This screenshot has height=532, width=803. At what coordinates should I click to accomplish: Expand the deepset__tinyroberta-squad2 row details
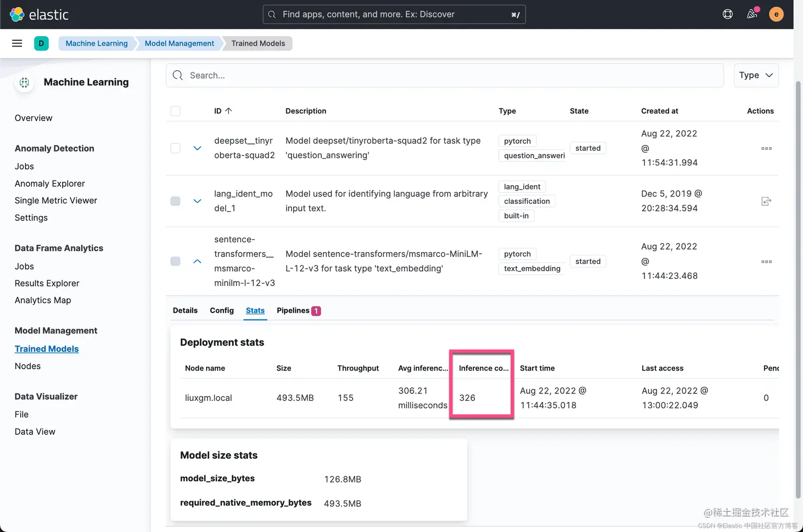(197, 148)
